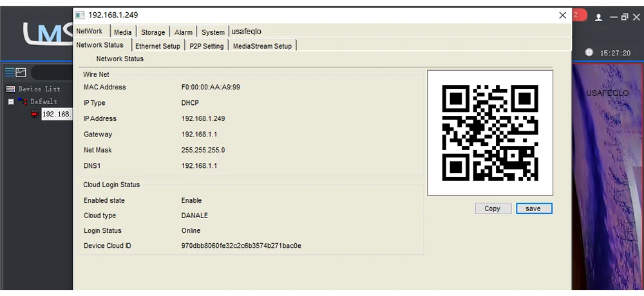Select the Alarm tab
Screen dimensions: 644x296
point(183,32)
